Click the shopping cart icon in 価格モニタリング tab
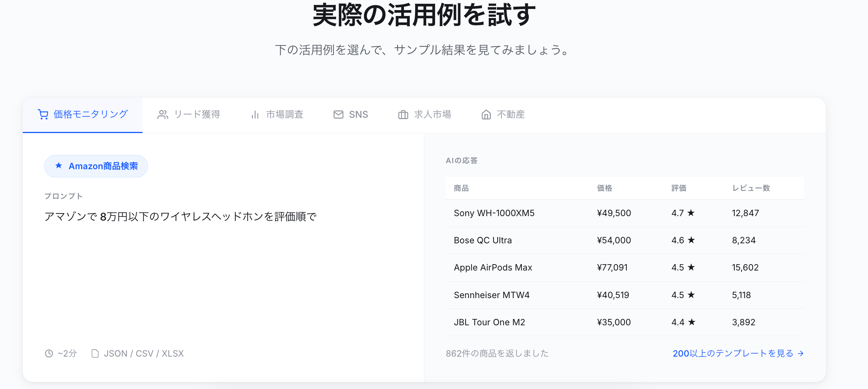Image resolution: width=868 pixels, height=389 pixels. pyautogui.click(x=43, y=114)
